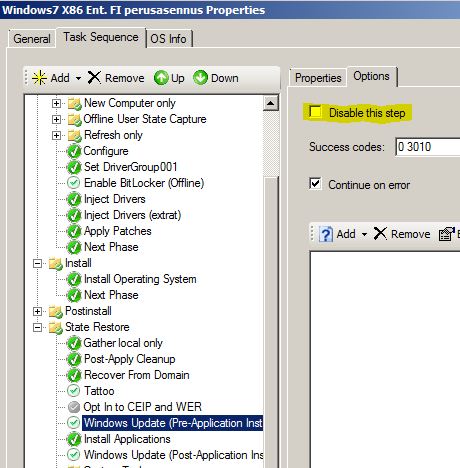
Task: Select the Windows Update (Post-Application step
Action: click(173, 455)
